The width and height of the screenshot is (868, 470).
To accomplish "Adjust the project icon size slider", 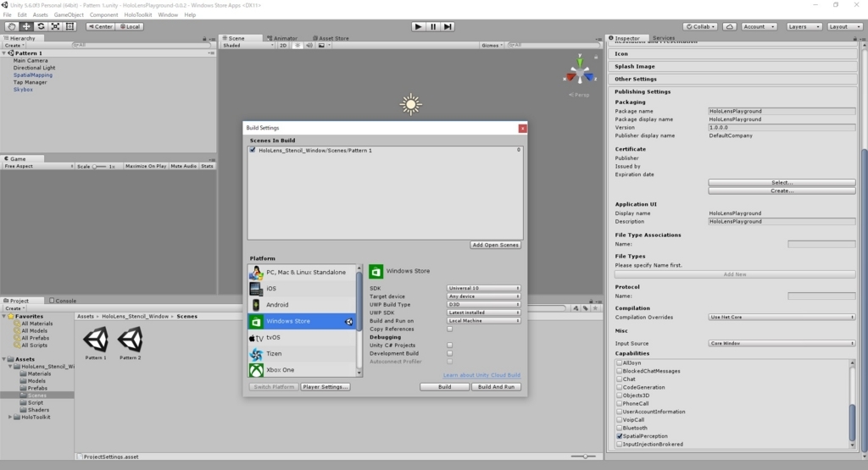I will pyautogui.click(x=583, y=456).
